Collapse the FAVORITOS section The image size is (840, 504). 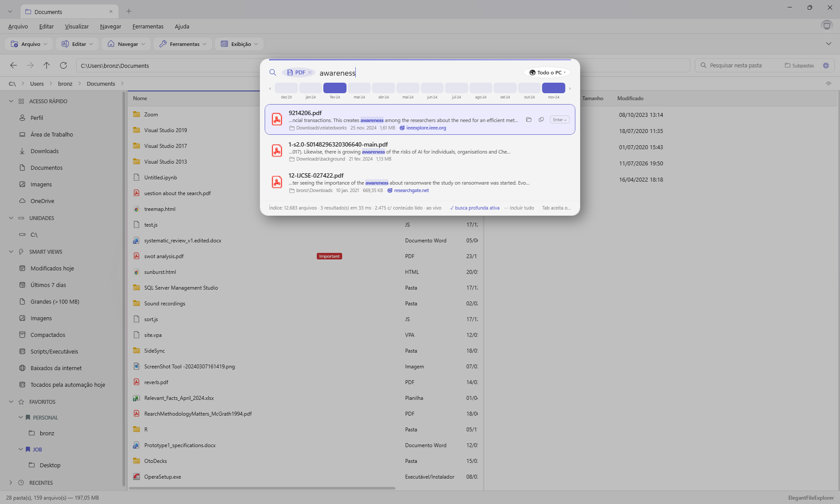[x=11, y=402]
